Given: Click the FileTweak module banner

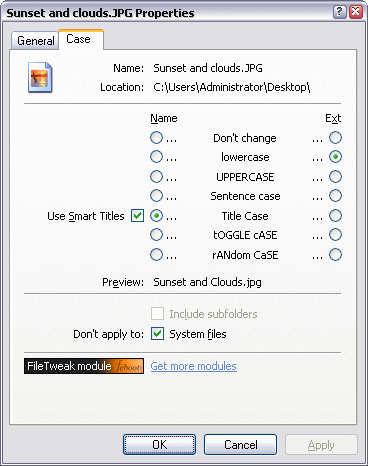Looking at the screenshot, I should [x=84, y=366].
